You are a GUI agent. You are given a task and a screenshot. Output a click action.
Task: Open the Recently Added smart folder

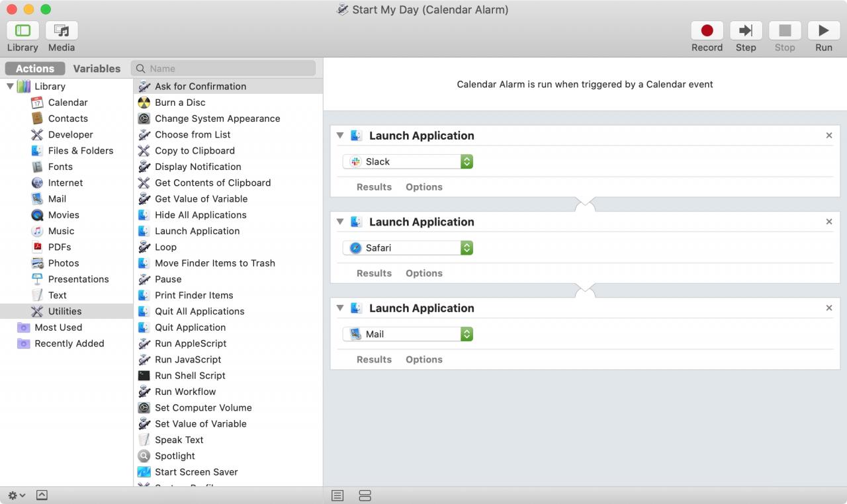point(66,343)
